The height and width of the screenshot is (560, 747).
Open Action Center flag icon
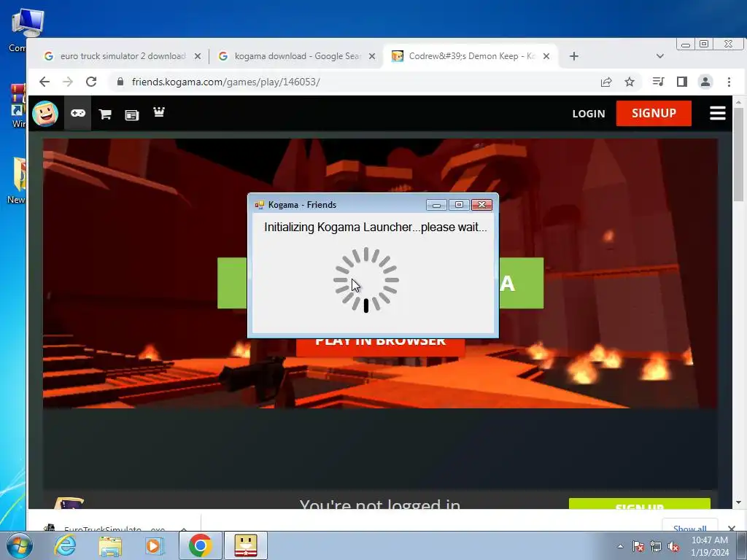point(638,546)
